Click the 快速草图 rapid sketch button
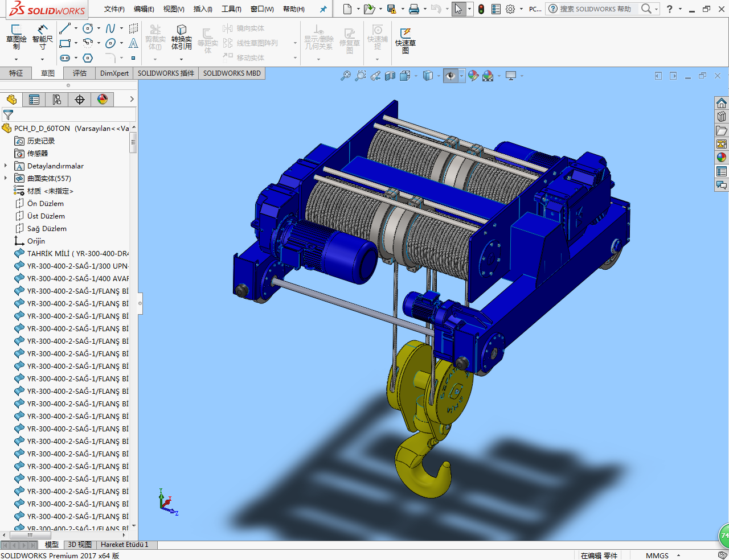The width and height of the screenshot is (729, 560). [x=406, y=40]
